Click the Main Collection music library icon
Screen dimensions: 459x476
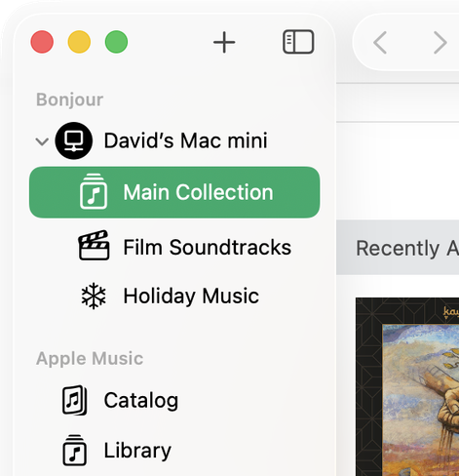[x=94, y=191]
